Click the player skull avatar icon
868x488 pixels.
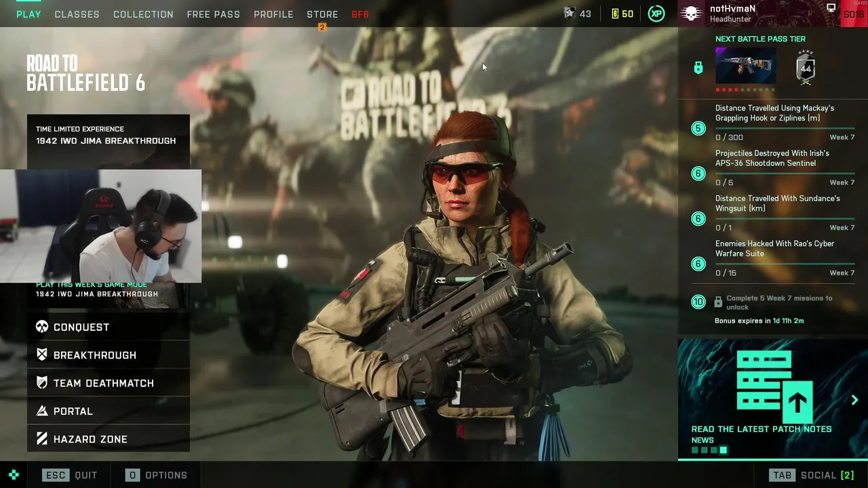[x=691, y=14]
